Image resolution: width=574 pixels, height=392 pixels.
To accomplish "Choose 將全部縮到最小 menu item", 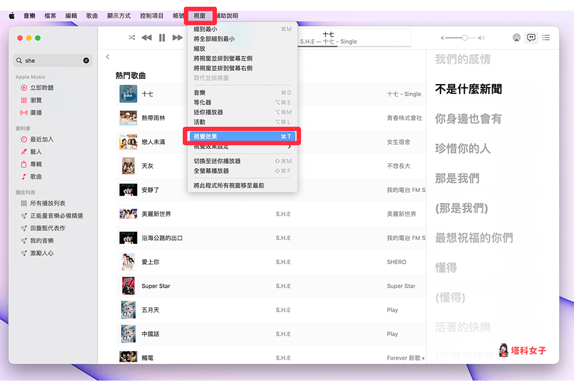I will 242,39.
